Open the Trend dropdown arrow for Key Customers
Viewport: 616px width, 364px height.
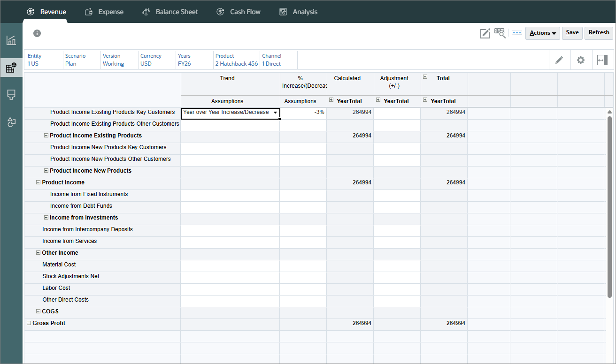[275, 113]
